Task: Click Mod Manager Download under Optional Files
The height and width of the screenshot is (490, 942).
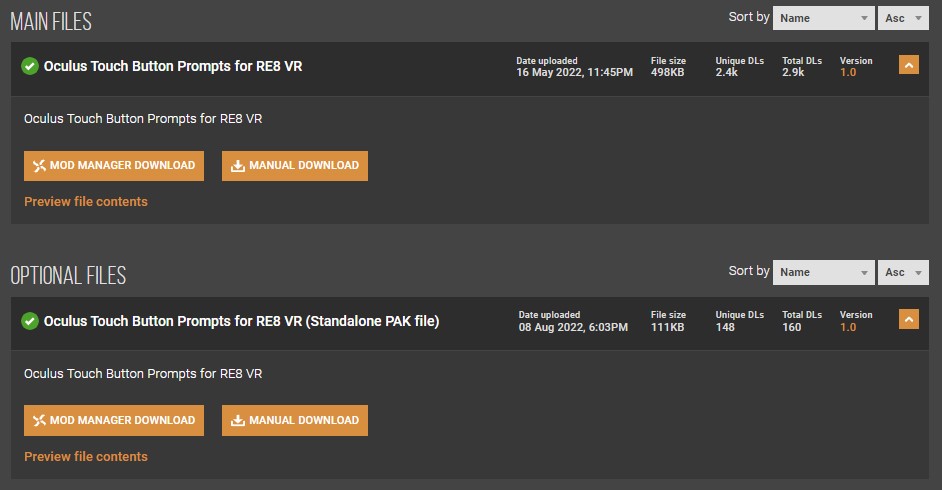Action: [x=114, y=421]
